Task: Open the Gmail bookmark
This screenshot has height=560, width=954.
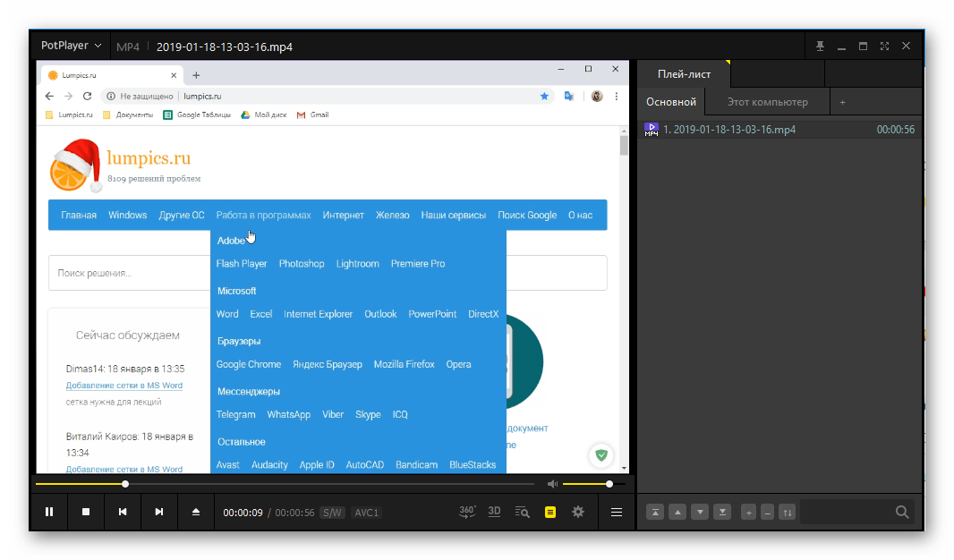Action: click(x=312, y=115)
